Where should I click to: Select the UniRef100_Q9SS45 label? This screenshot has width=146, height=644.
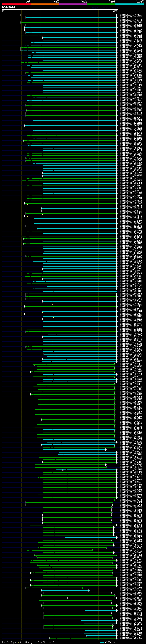tap(131, 352)
